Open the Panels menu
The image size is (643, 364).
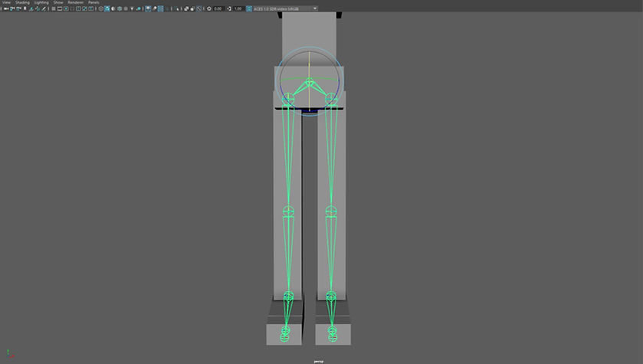(93, 2)
